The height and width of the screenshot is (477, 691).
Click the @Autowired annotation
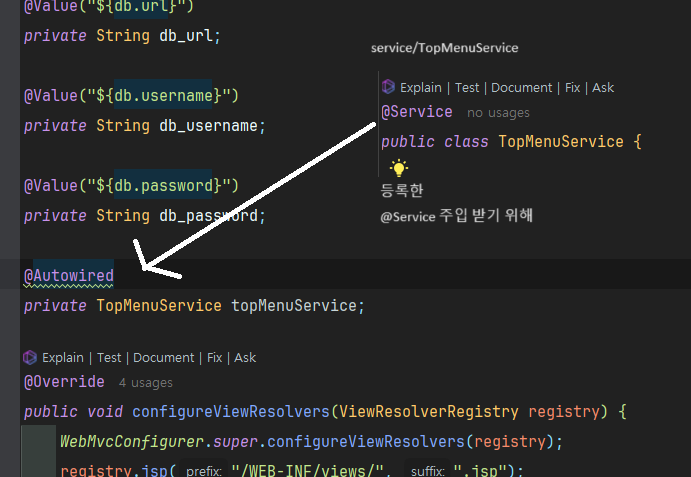point(69,276)
